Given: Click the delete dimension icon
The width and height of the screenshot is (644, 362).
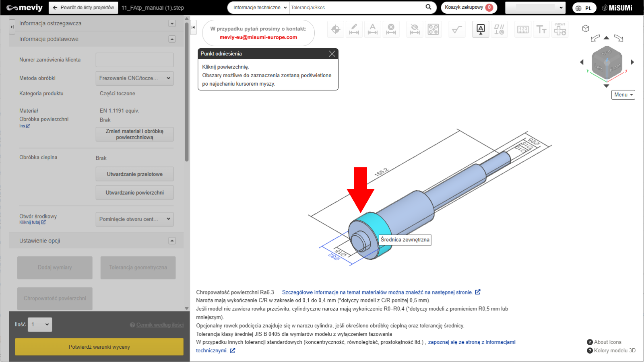Looking at the screenshot, I should (x=391, y=29).
